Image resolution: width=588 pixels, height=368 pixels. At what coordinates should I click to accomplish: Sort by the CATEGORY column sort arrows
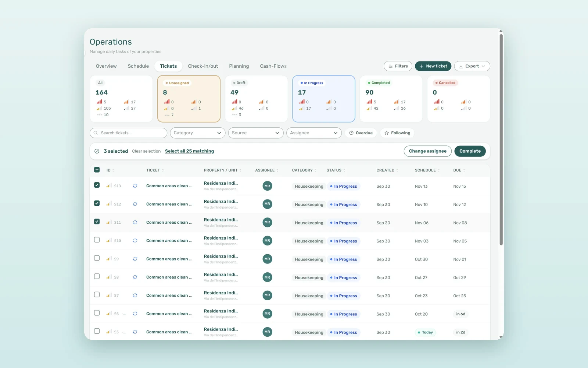(x=315, y=170)
